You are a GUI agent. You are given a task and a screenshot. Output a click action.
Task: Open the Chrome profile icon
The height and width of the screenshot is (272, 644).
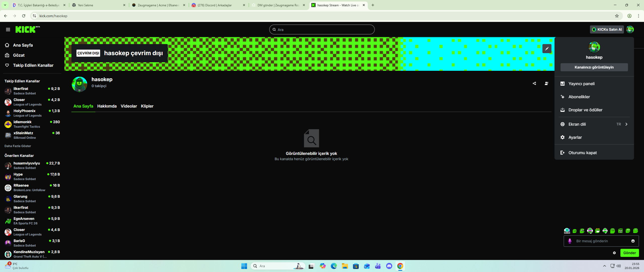pos(629,16)
